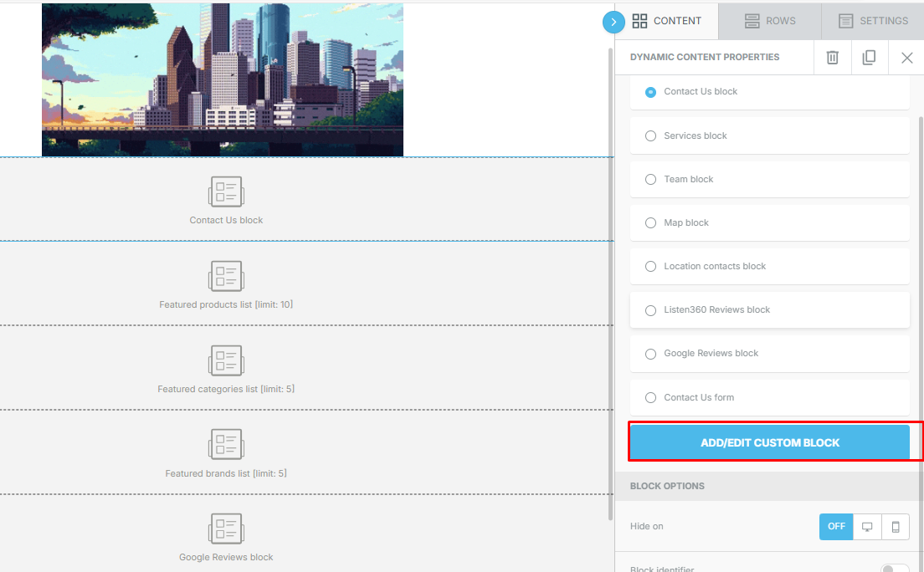This screenshot has height=572, width=924.
Task: Click the BLOCK OPTIONS section header
Action: [769, 486]
